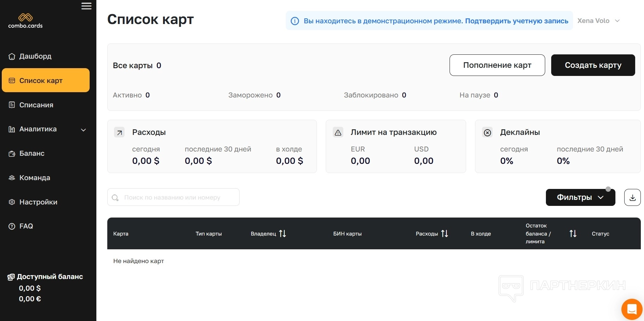Sort table by Расходы column
Viewport: 644px width, 321px height.
(x=444, y=234)
